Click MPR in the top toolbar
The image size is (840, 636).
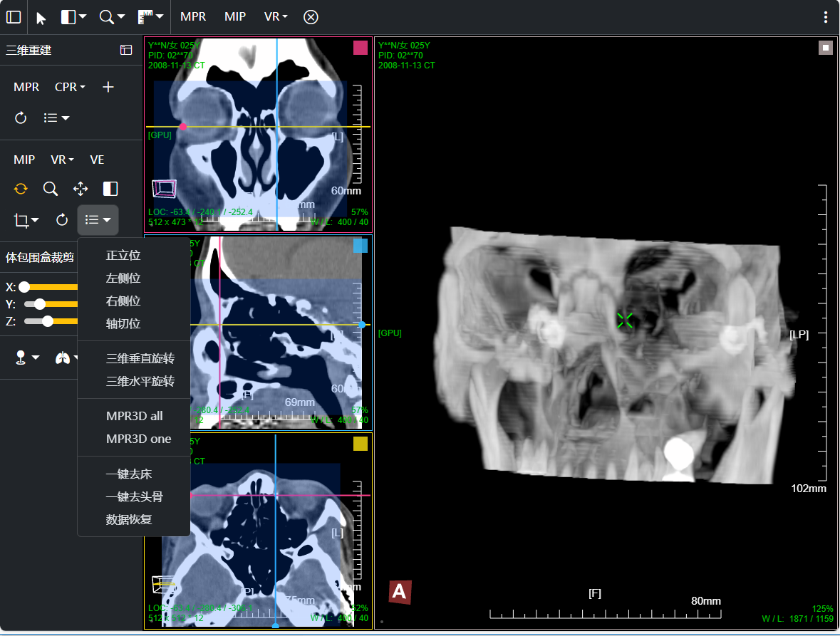tap(193, 16)
